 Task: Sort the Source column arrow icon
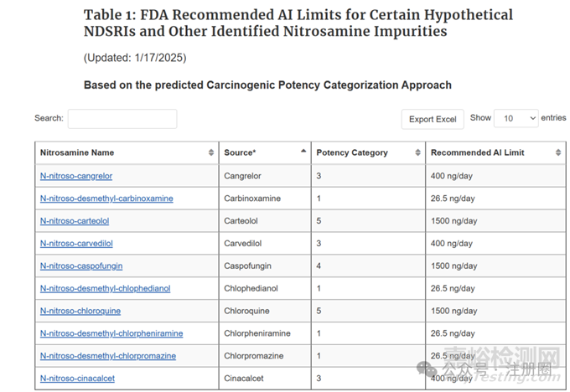point(303,152)
